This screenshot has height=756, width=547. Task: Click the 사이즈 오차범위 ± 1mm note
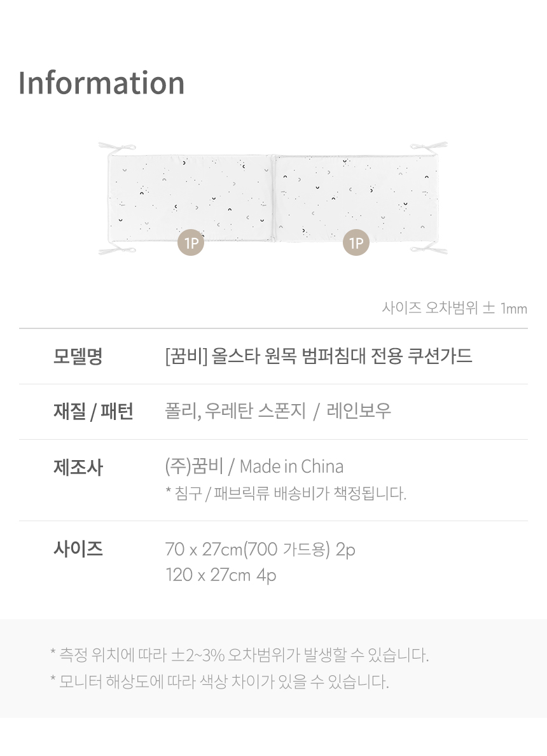(x=454, y=309)
